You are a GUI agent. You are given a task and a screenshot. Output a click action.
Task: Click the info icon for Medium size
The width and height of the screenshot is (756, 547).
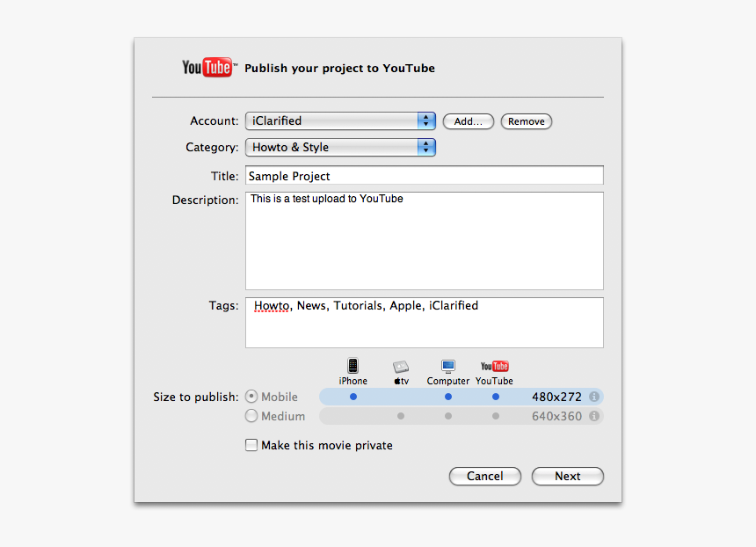coord(593,416)
